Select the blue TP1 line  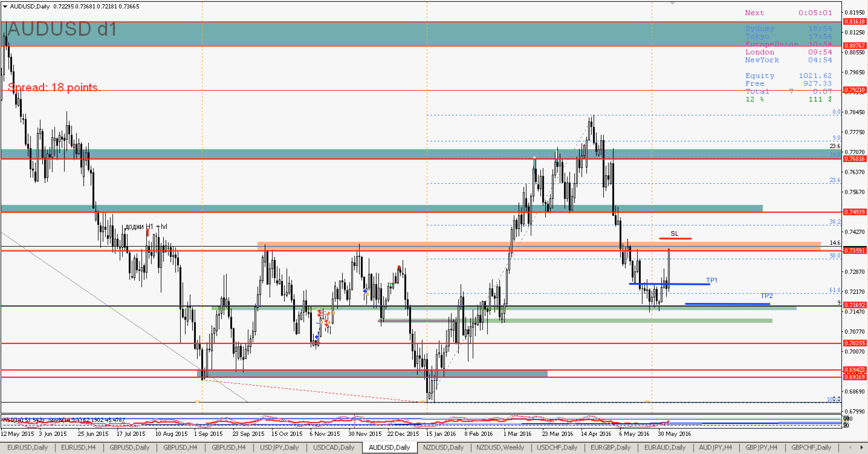pyautogui.click(x=669, y=284)
